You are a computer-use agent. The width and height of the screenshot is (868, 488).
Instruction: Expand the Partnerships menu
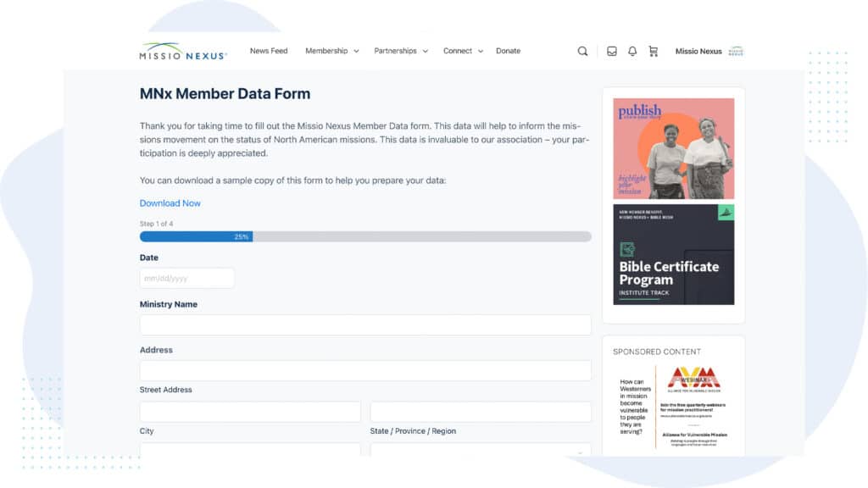[x=400, y=51]
